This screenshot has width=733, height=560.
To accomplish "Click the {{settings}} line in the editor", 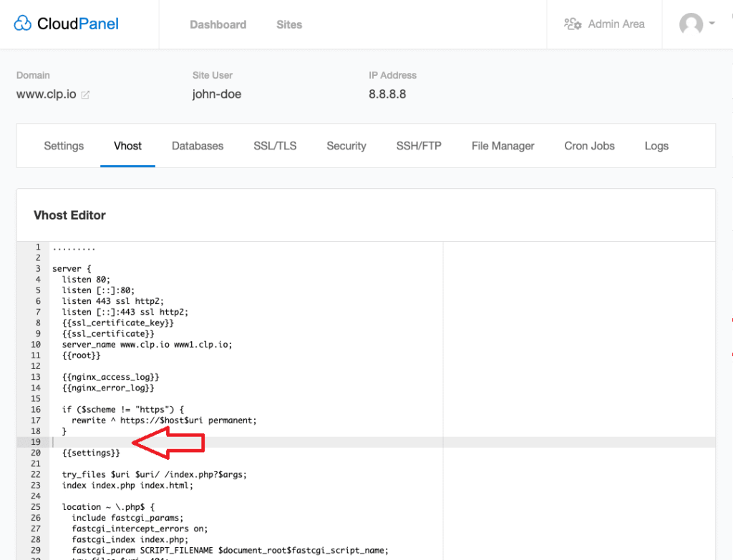I will pos(91,453).
